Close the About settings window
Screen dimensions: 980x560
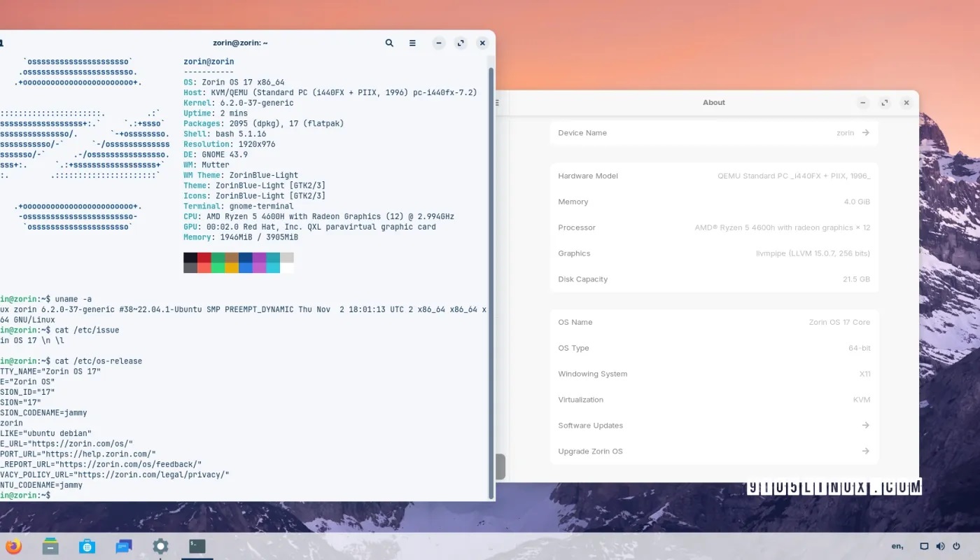(906, 102)
